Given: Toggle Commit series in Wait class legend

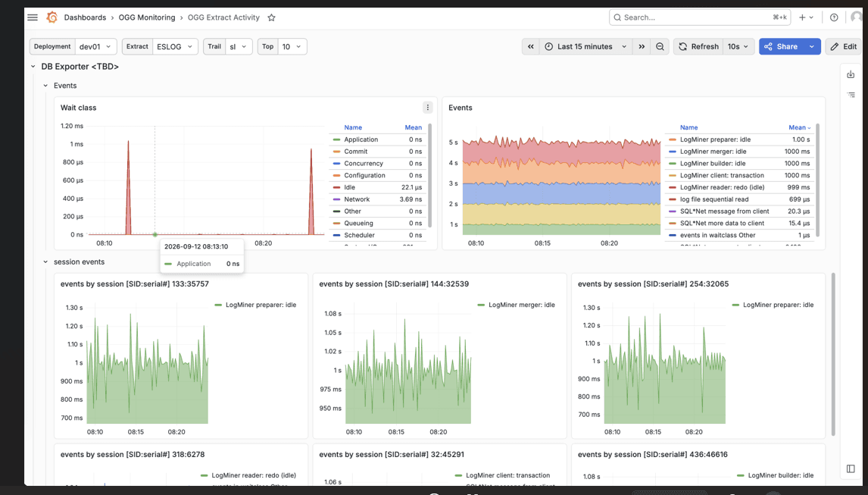Looking at the screenshot, I should click(355, 152).
